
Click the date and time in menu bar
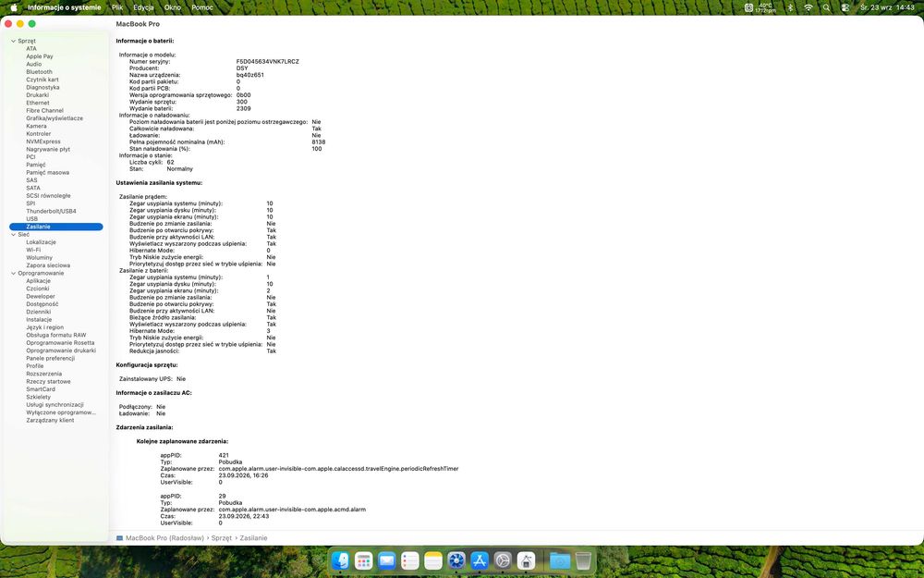[x=887, y=7]
